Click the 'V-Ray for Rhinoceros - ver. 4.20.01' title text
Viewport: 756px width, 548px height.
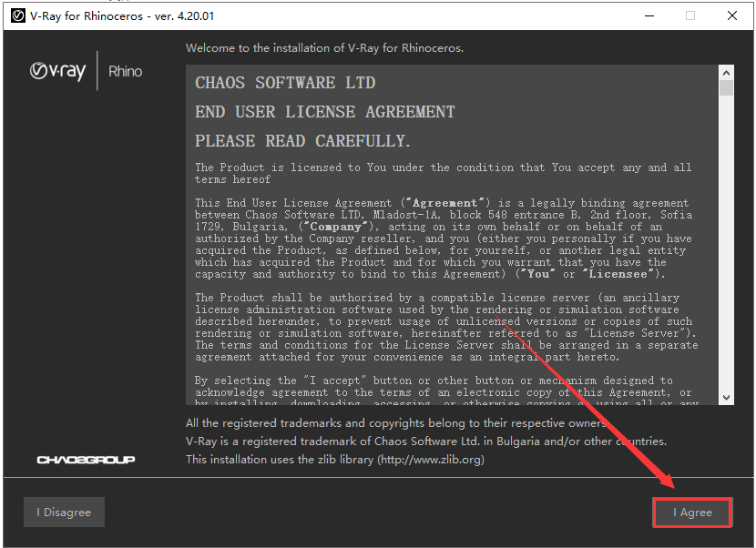122,15
